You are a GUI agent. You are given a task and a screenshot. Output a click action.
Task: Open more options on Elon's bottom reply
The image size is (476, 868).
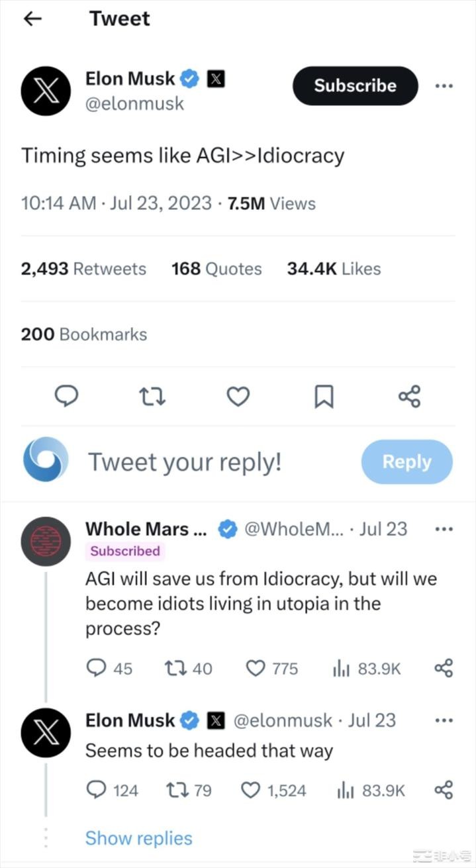pyautogui.click(x=444, y=720)
